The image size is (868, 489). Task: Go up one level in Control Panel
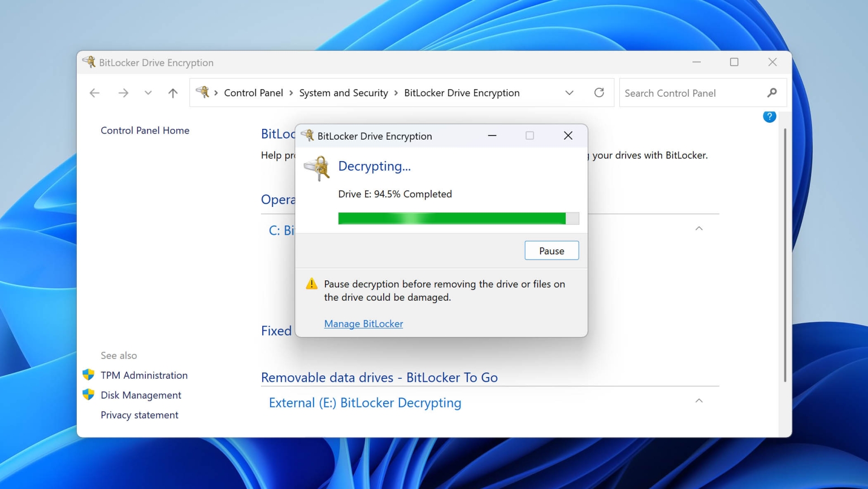pyautogui.click(x=172, y=93)
